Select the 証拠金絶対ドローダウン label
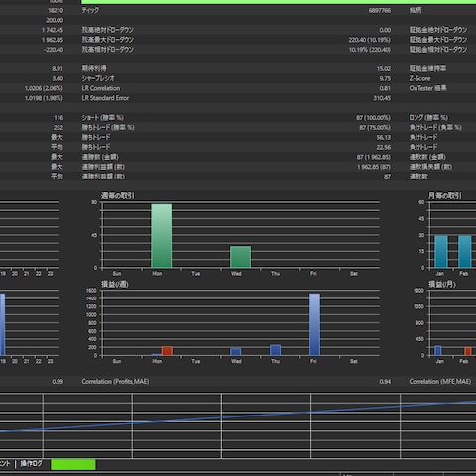 click(x=438, y=30)
